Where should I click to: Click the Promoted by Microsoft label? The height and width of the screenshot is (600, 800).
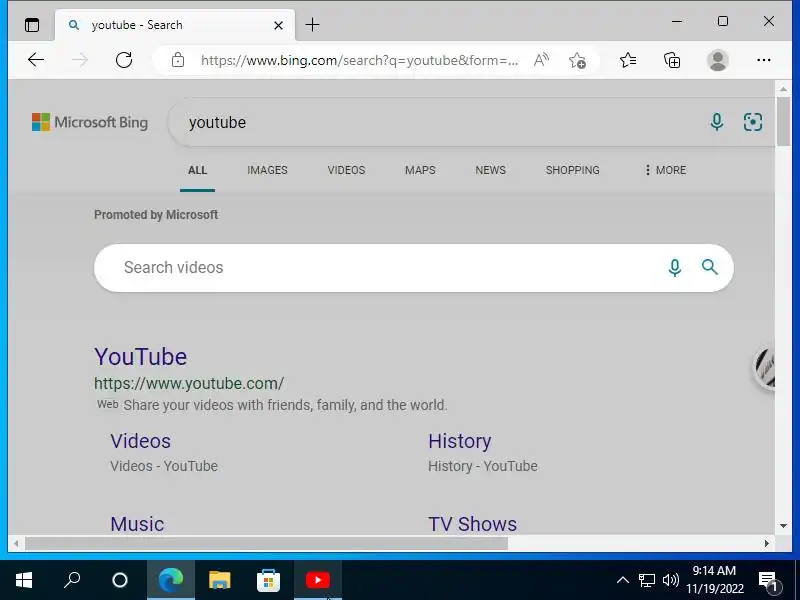(x=156, y=215)
